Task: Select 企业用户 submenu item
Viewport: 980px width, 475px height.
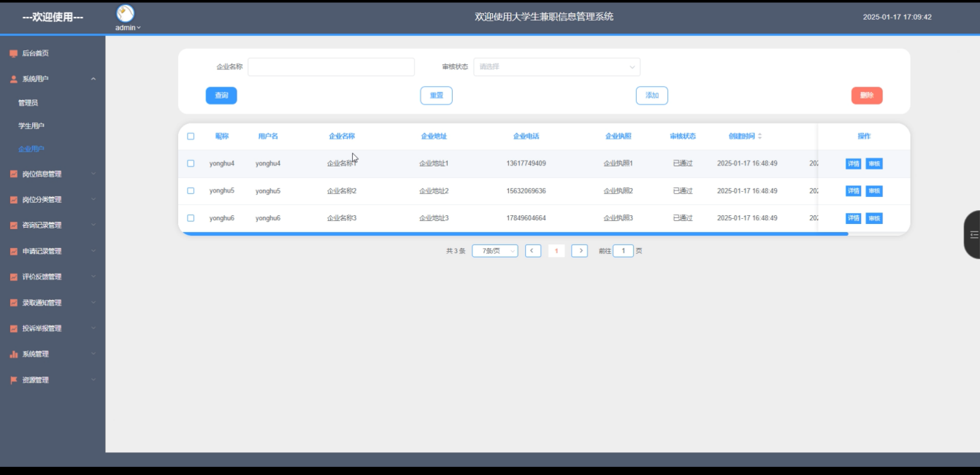Action: pyautogui.click(x=31, y=149)
